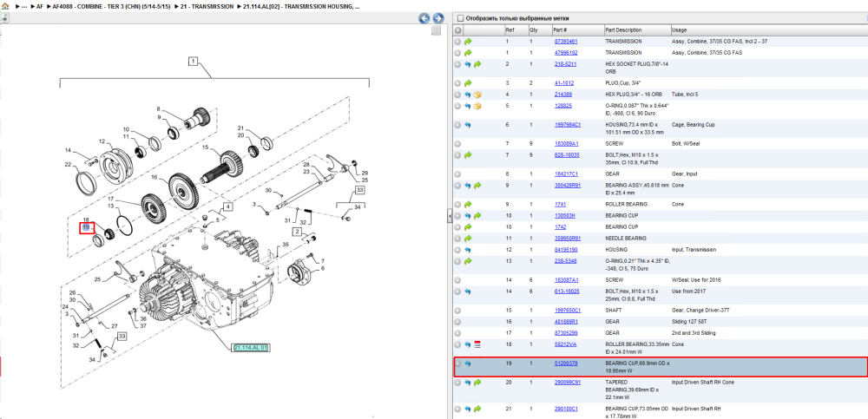Select the round marker for part 401889R1
The height and width of the screenshot is (419, 868).
coord(457,322)
